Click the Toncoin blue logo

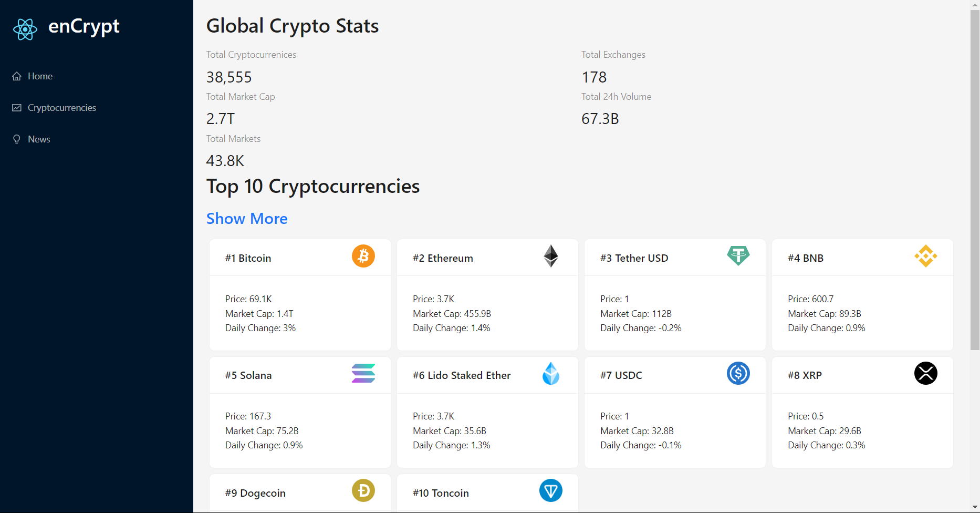pos(550,491)
